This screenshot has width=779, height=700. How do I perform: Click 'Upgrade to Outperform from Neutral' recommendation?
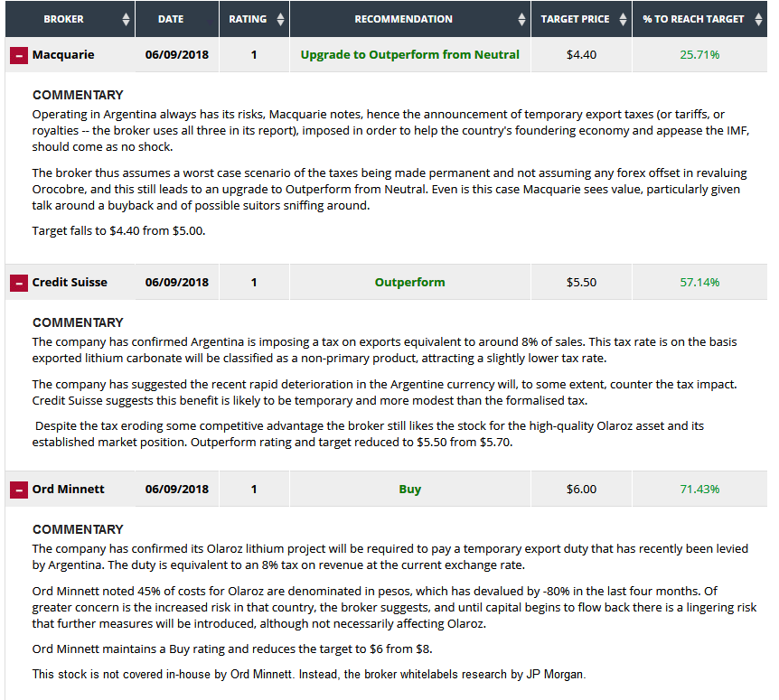pos(410,54)
